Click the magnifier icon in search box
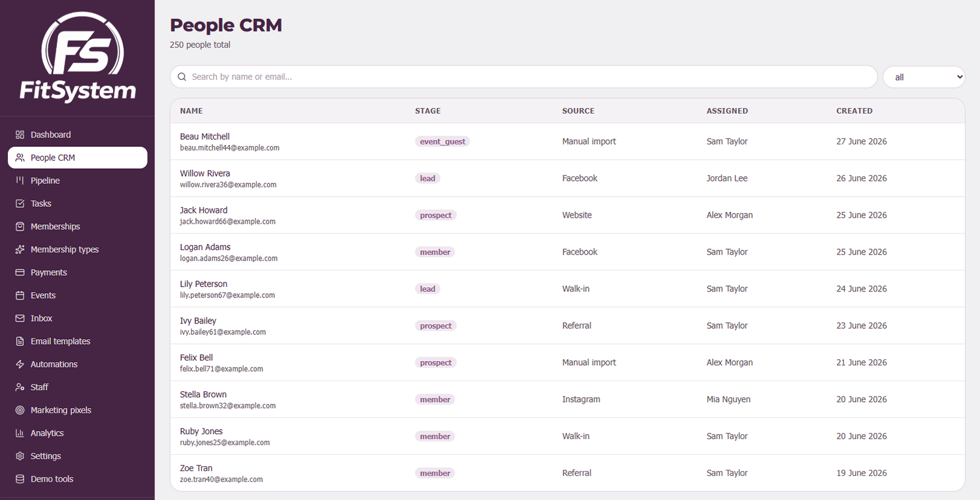This screenshot has width=980, height=500. pos(182,77)
